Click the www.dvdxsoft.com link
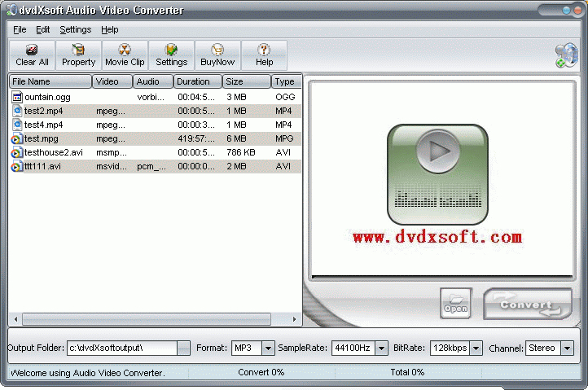 click(437, 237)
